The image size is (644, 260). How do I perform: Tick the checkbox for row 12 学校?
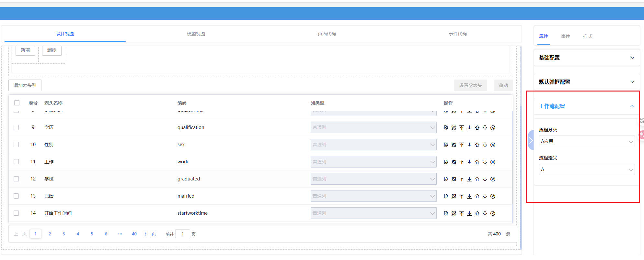[x=16, y=179]
